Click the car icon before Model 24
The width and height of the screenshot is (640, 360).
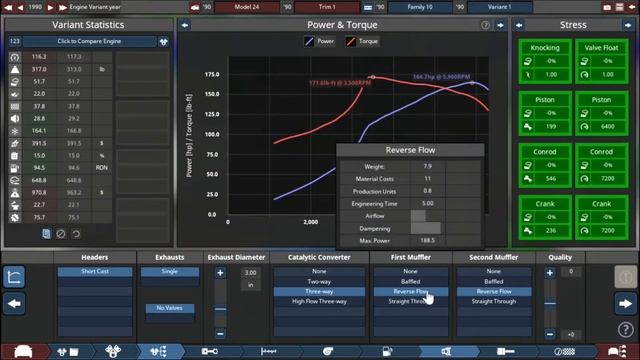click(x=195, y=7)
